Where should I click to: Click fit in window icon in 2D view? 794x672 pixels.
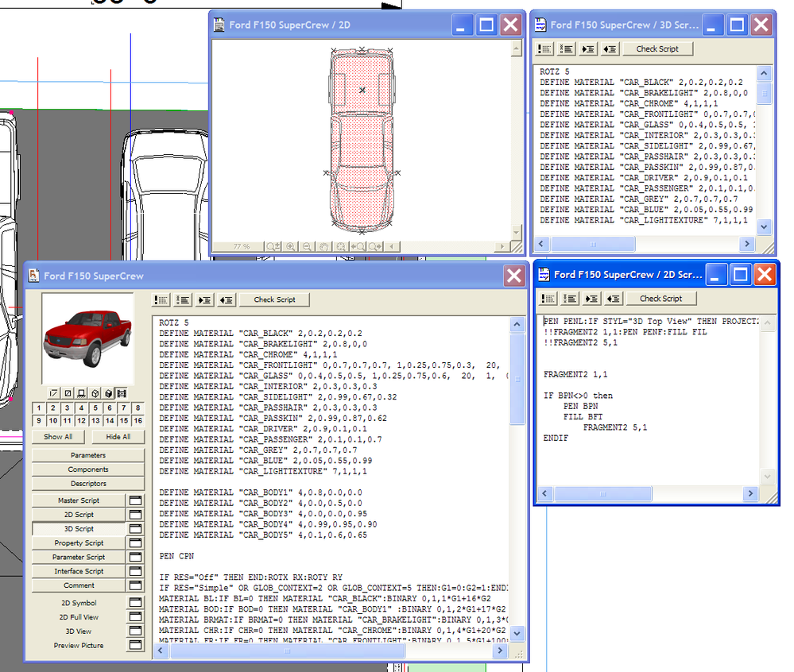tap(341, 246)
